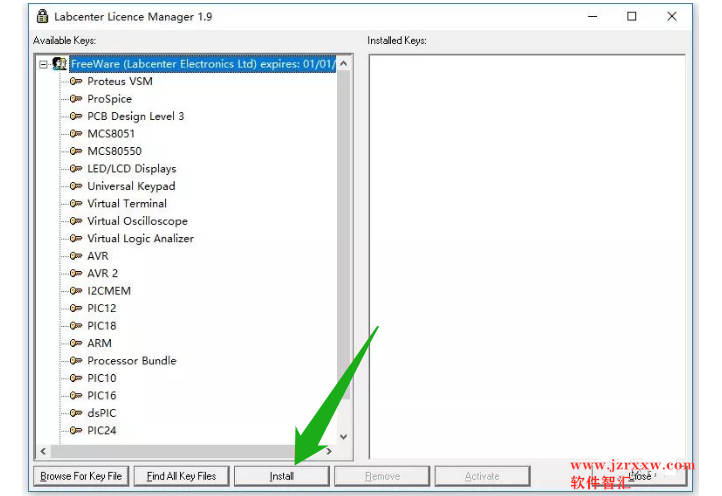Select Virtual Oscilloscope text in the list

click(x=137, y=221)
